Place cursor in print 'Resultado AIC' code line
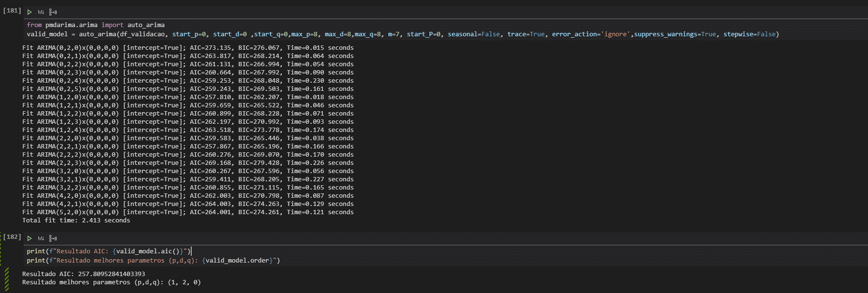The height and width of the screenshot is (293, 868). tap(109, 251)
